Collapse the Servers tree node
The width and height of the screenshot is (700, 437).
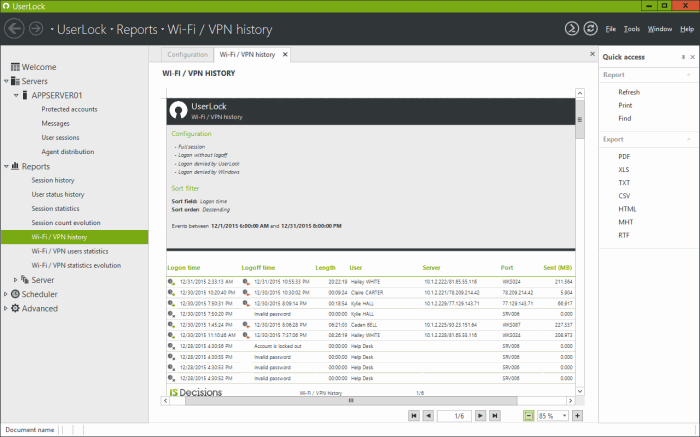pyautogui.click(x=6, y=81)
